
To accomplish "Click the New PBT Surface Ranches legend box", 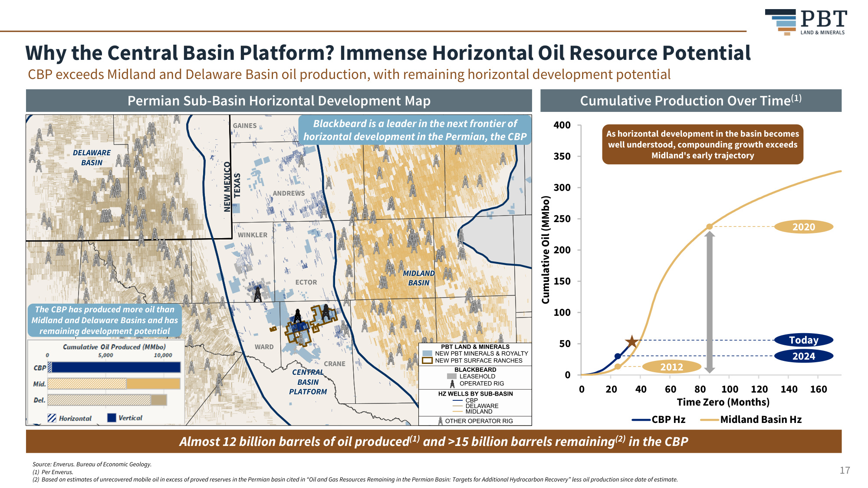I will tap(427, 360).
